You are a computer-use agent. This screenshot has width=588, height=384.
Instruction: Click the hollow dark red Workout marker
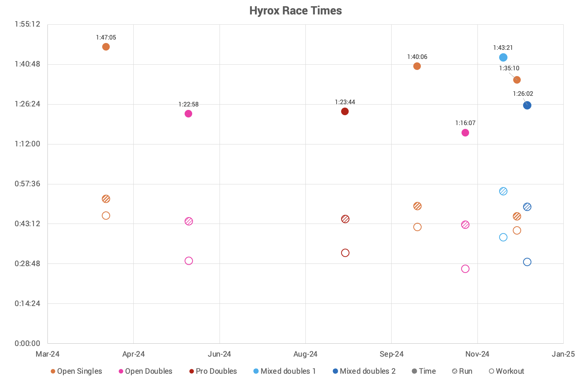(x=345, y=253)
